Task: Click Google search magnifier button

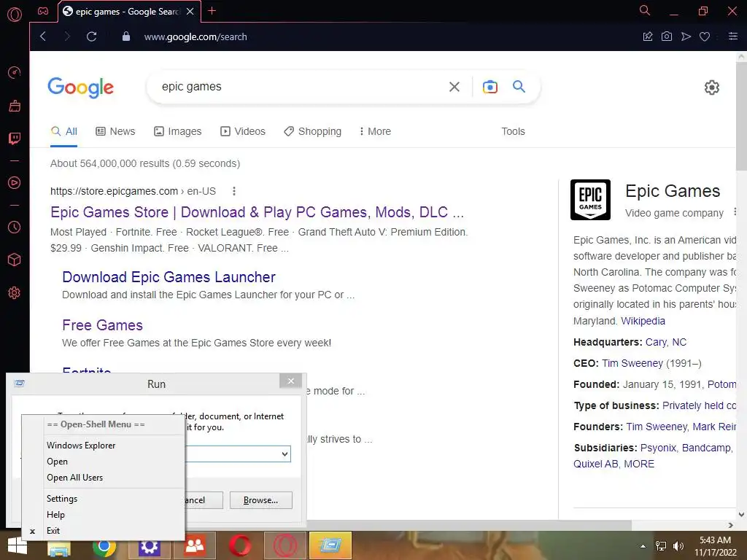Action: pyautogui.click(x=519, y=87)
